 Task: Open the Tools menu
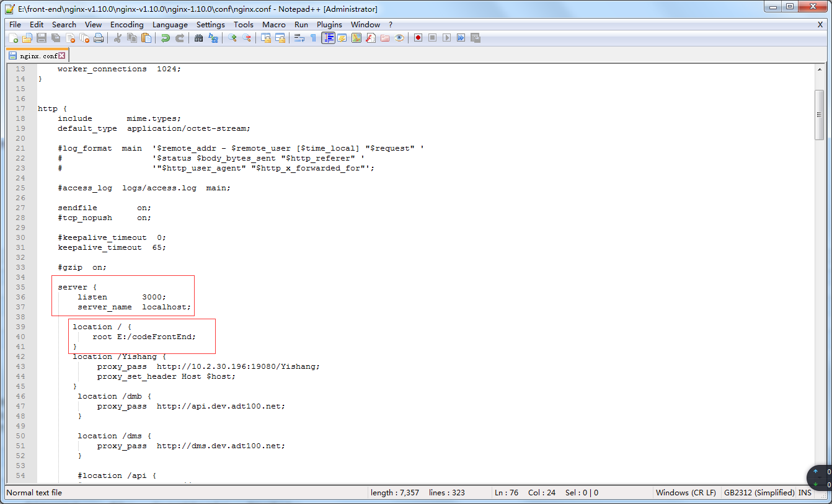coord(244,24)
